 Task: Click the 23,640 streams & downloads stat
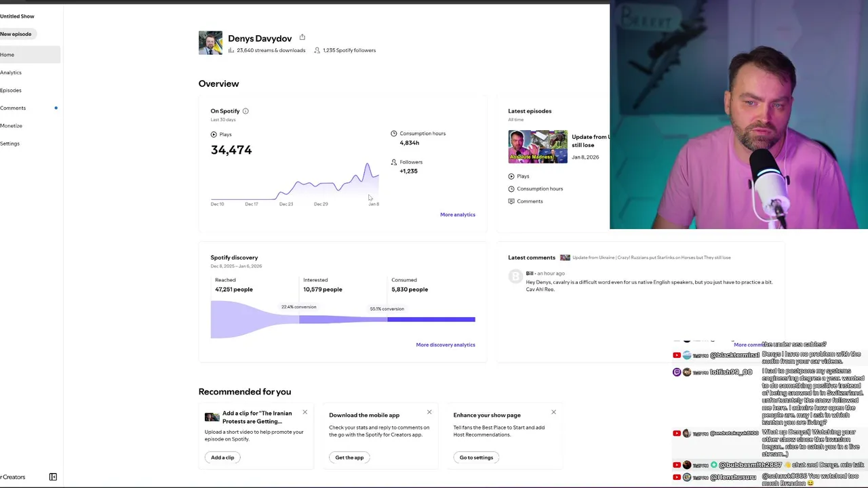[x=267, y=50]
